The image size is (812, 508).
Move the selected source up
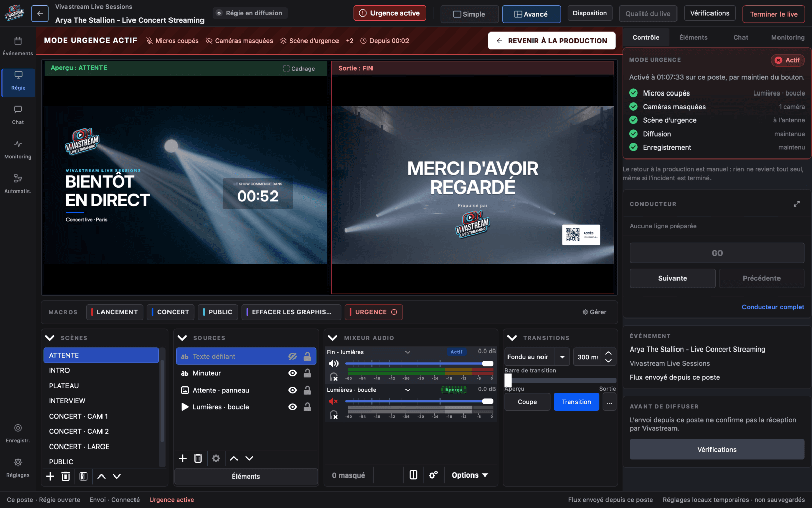(234, 458)
